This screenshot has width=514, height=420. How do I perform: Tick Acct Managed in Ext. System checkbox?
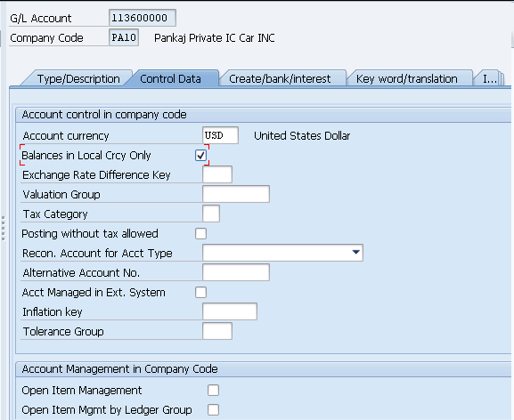200,293
